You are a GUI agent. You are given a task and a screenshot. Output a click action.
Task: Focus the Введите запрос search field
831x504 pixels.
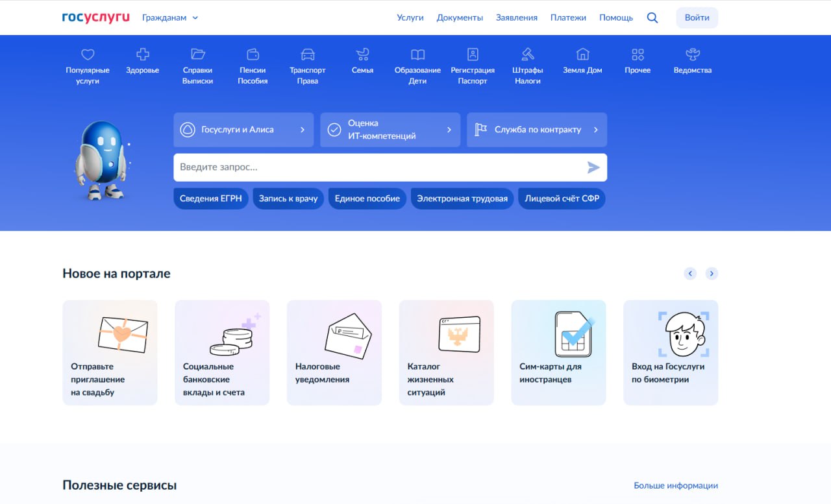pyautogui.click(x=380, y=167)
